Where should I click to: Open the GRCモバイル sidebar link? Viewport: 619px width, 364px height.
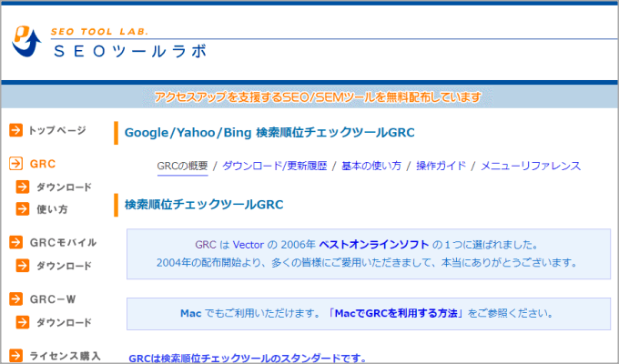tap(63, 242)
